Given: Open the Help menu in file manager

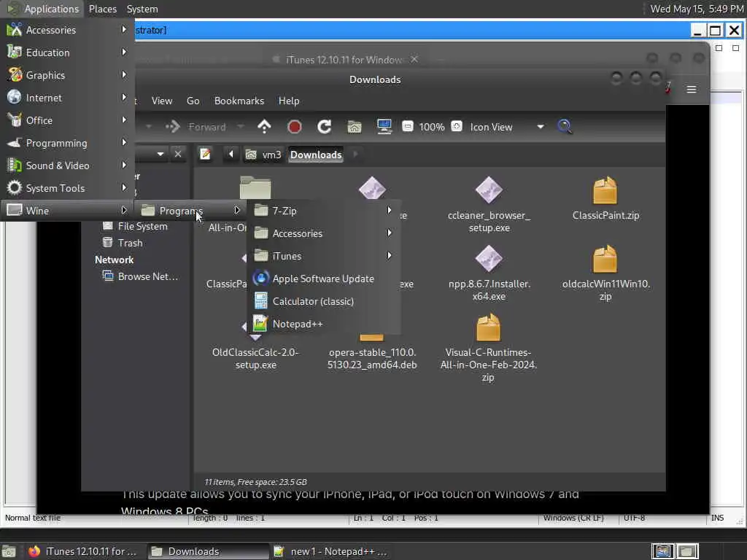Looking at the screenshot, I should (x=289, y=101).
